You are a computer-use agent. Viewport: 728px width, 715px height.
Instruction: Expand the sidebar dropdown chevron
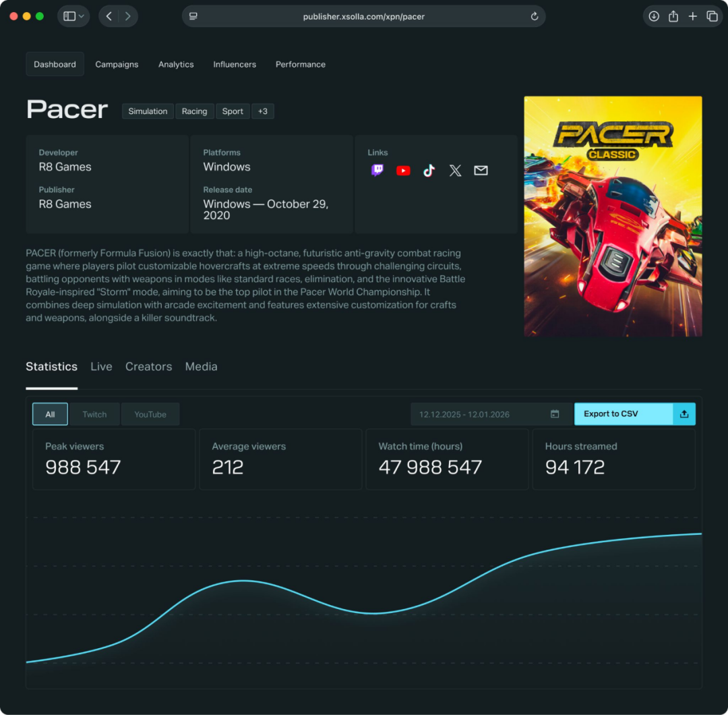pos(82,16)
